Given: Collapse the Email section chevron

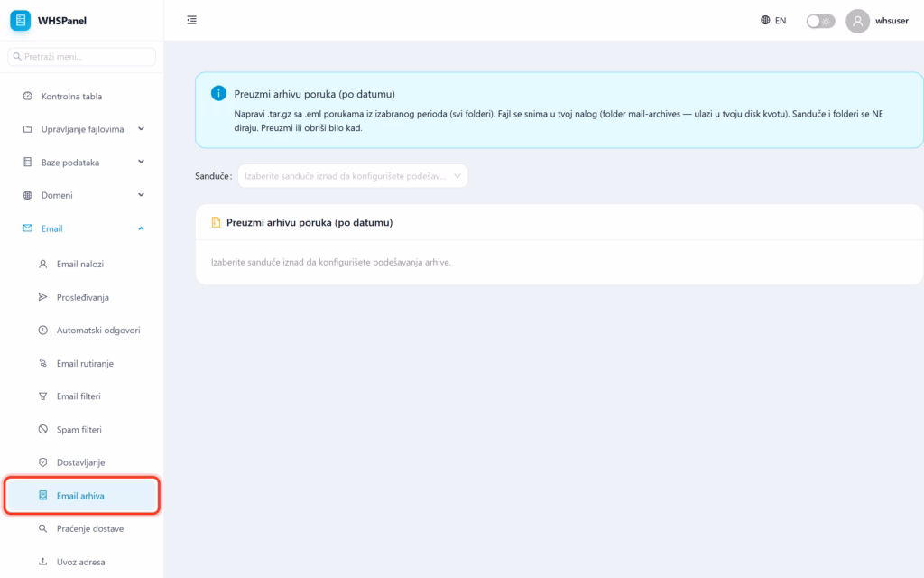Looking at the screenshot, I should pyautogui.click(x=141, y=228).
